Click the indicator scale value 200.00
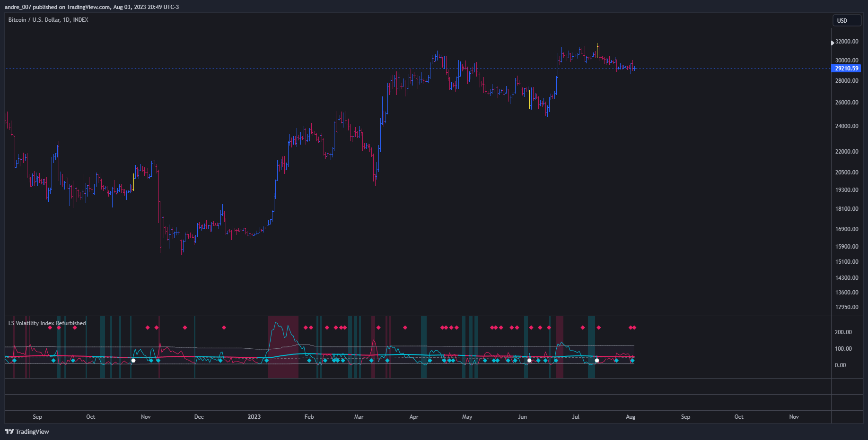Screen dimensions: 868x440 tap(843, 332)
